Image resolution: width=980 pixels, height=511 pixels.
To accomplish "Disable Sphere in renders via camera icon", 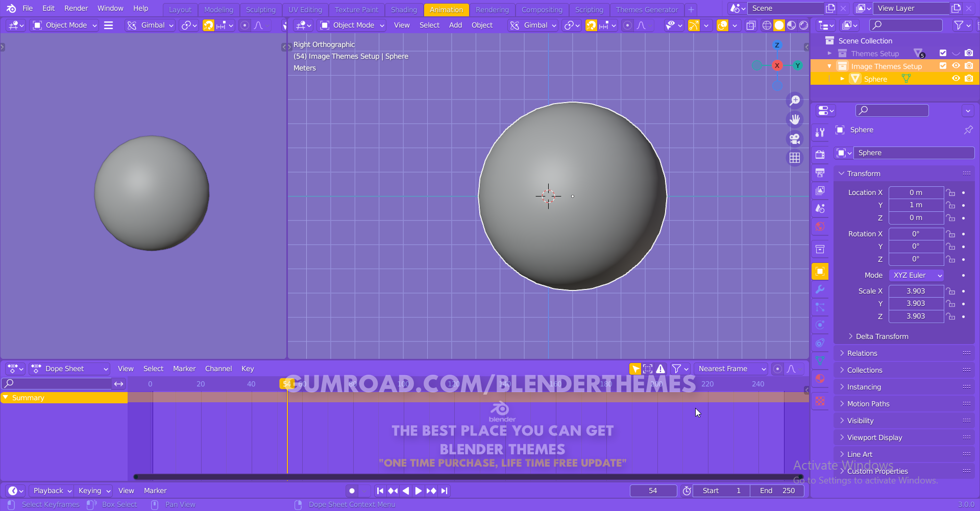I will point(969,79).
